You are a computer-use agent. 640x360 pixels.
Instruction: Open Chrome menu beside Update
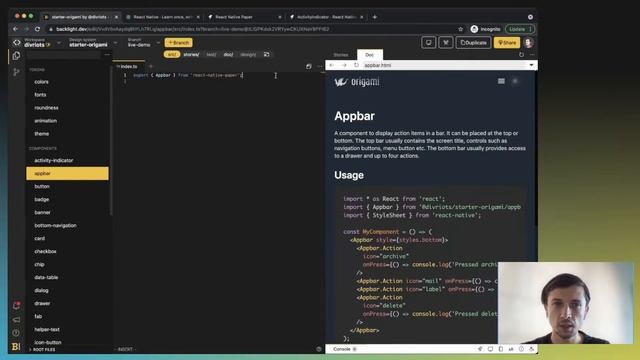click(x=530, y=29)
